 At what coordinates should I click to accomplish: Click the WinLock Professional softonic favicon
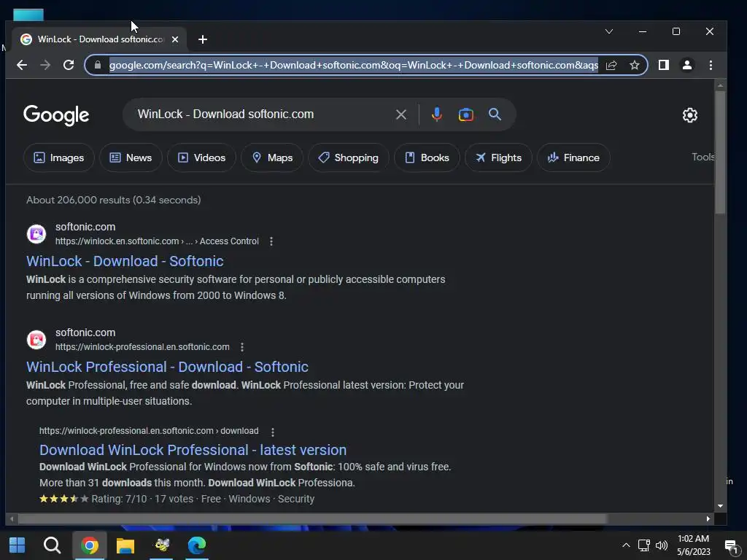pyautogui.click(x=36, y=340)
